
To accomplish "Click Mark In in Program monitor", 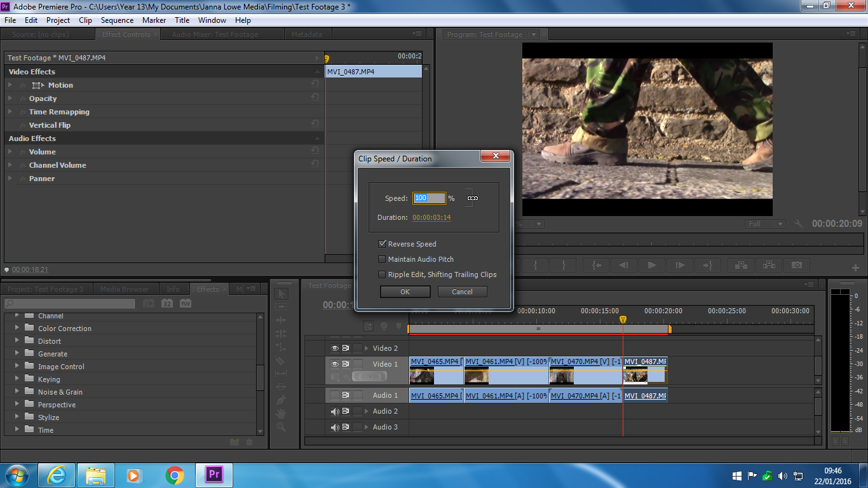I will (x=536, y=265).
